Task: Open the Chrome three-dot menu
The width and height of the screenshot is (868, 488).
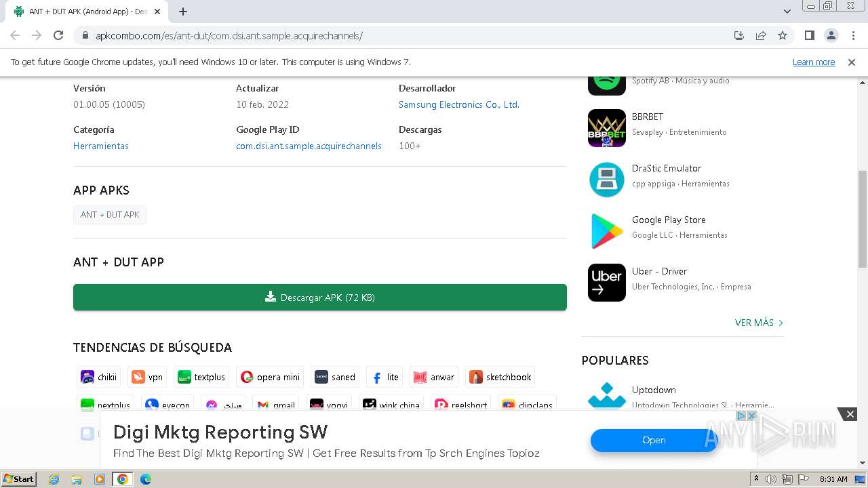Action: (853, 35)
